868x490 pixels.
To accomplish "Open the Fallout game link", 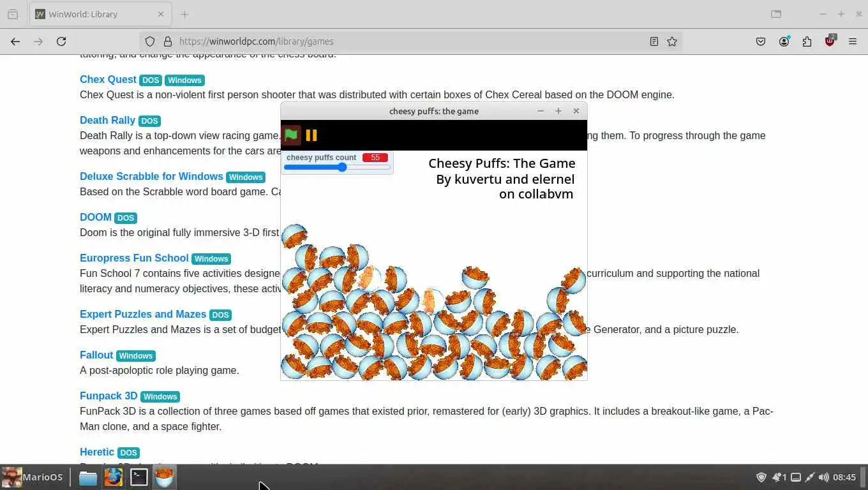I will click(96, 355).
